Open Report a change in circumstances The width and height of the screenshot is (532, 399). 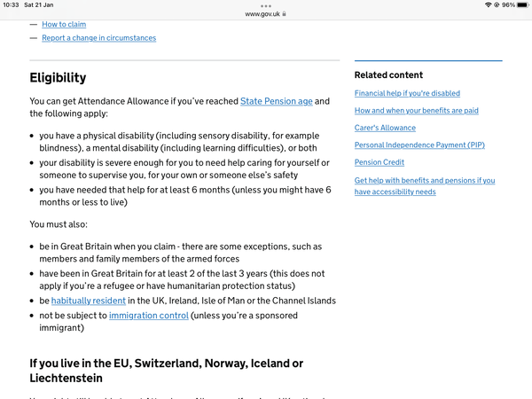[x=98, y=38]
